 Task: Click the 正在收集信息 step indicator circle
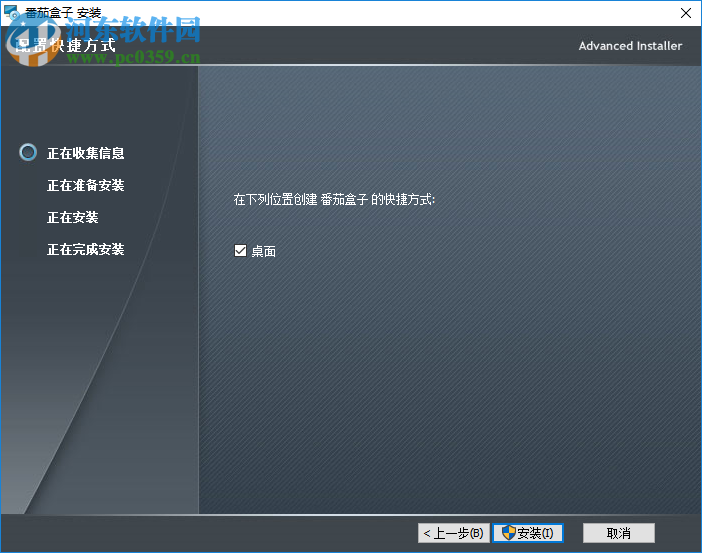pos(28,152)
